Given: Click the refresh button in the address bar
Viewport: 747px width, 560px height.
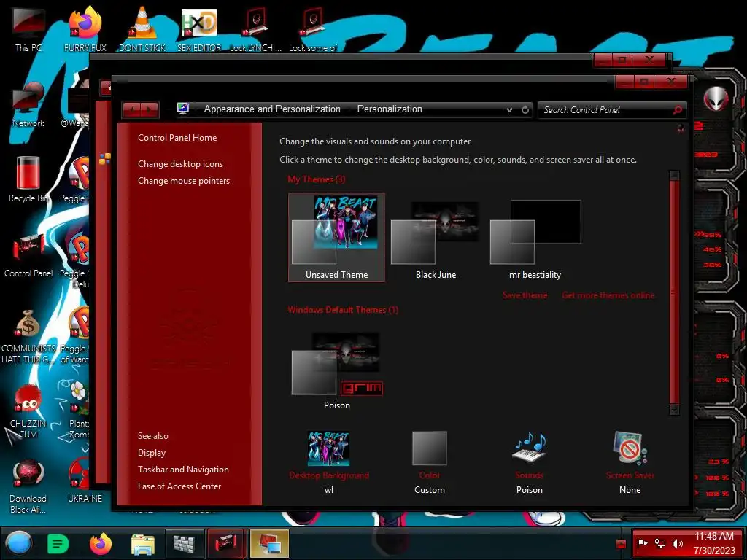Looking at the screenshot, I should pos(525,109).
